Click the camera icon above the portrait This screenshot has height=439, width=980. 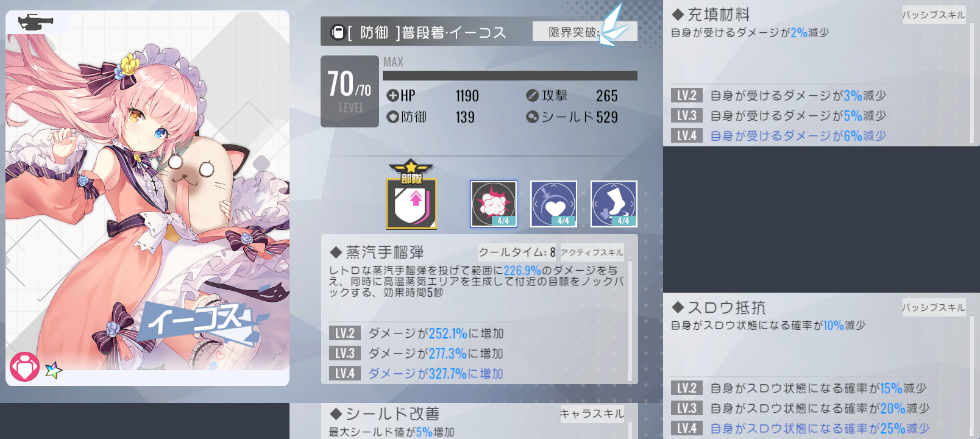coord(35,23)
